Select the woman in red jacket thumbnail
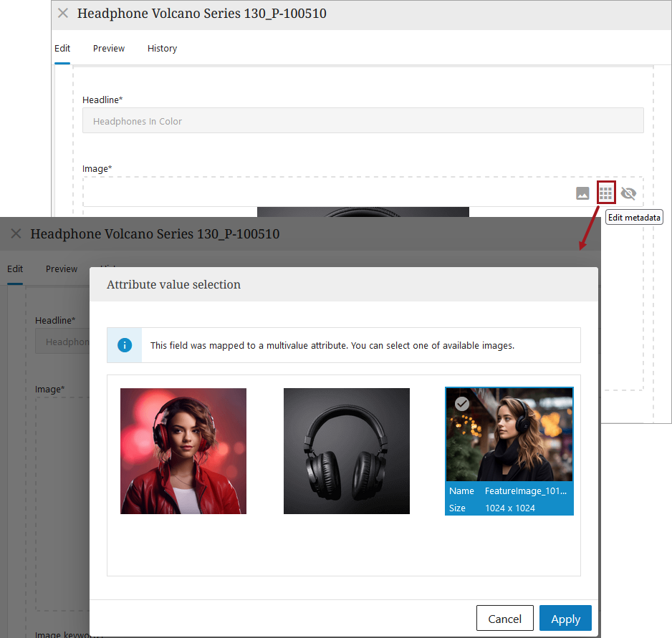 [183, 451]
